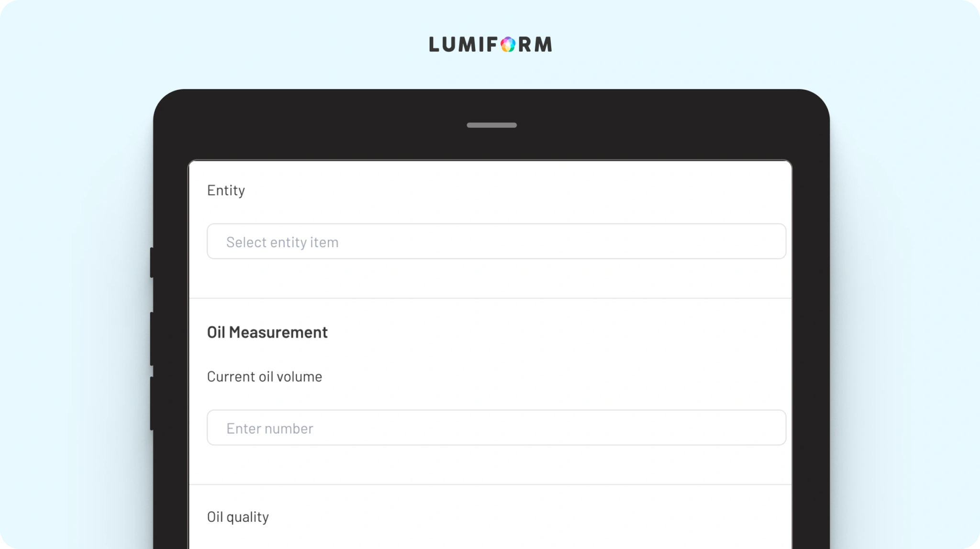Open the Select entity item dropdown
Viewport: 980px width, 549px height.
[496, 242]
